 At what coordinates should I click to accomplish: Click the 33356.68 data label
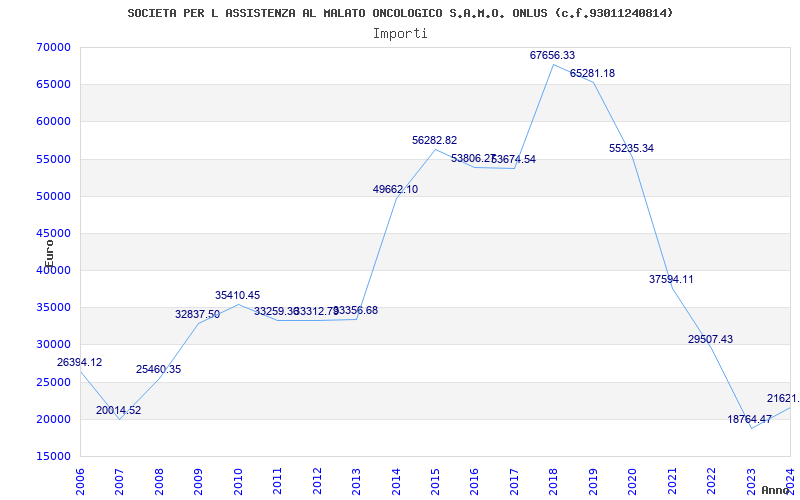[355, 310]
